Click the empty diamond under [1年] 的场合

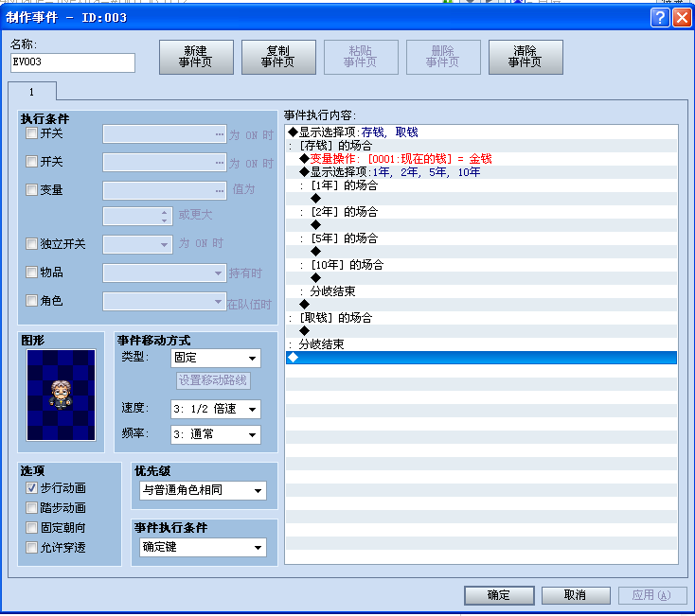coord(315,199)
